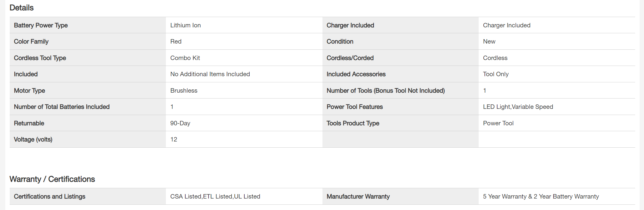This screenshot has height=210, width=644.
Task: Click the Combo Kit value
Action: (x=185, y=58)
